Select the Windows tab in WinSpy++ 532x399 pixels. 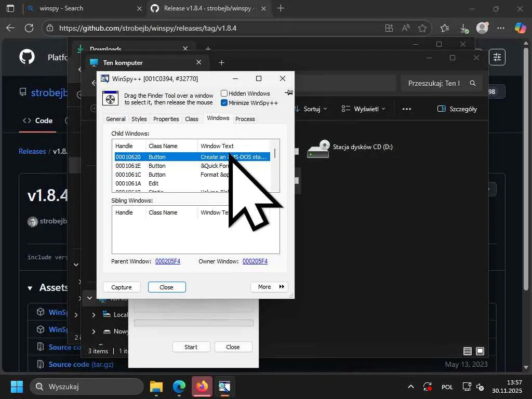click(x=218, y=118)
